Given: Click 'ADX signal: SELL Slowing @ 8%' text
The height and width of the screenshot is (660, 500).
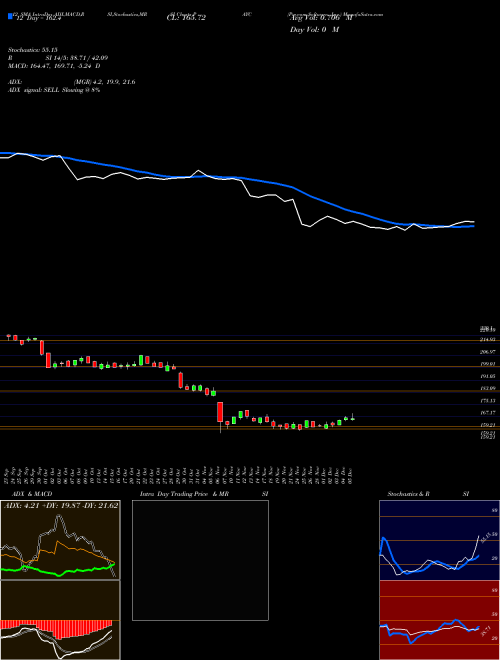Looking at the screenshot, I should pyautogui.click(x=54, y=90).
